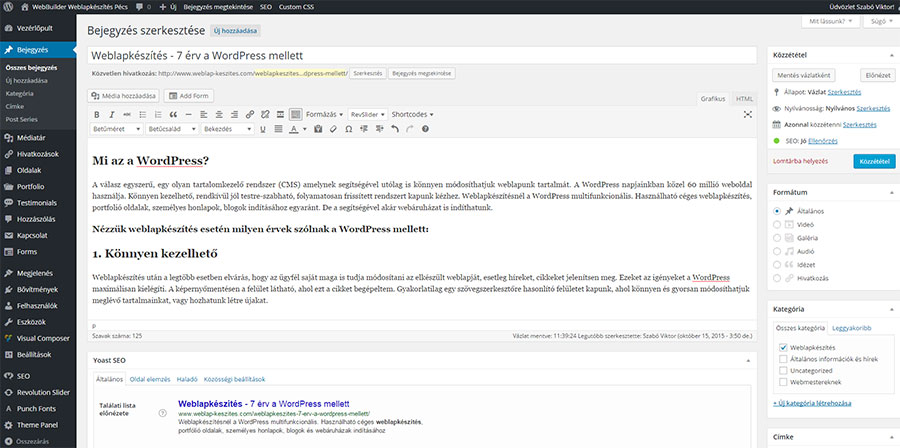Viewport: 900px width, 448px height.
Task: Paste as plain text icon
Action: tap(317, 129)
